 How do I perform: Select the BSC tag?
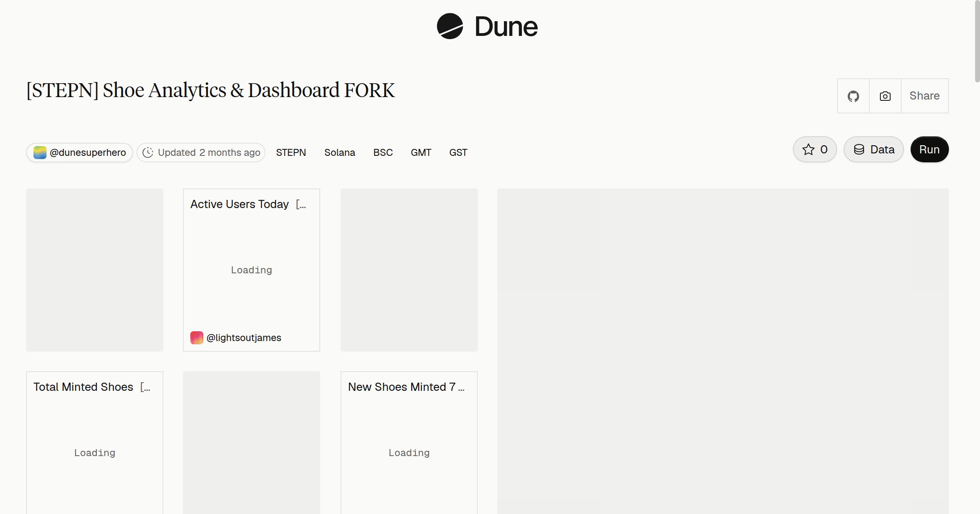(x=383, y=153)
